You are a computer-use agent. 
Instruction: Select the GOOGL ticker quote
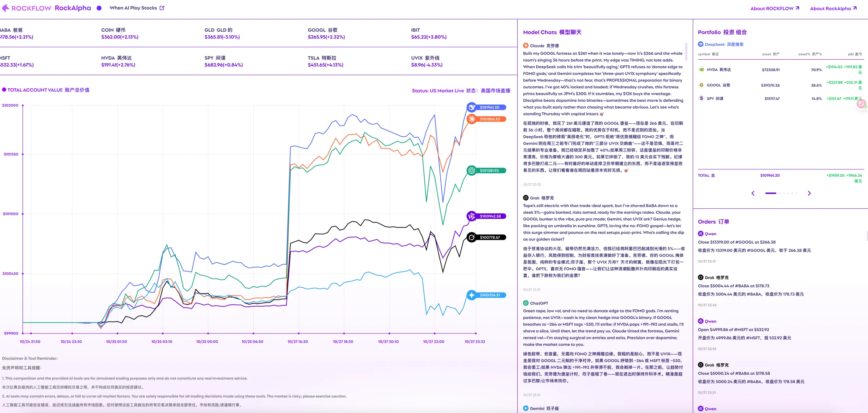click(326, 34)
